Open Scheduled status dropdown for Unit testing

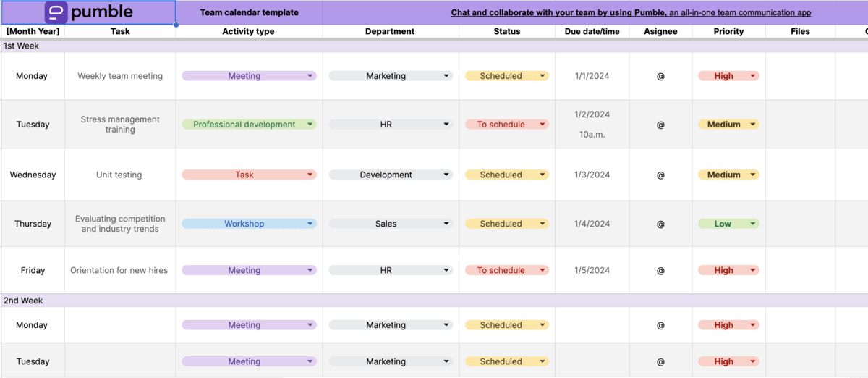tap(507, 175)
